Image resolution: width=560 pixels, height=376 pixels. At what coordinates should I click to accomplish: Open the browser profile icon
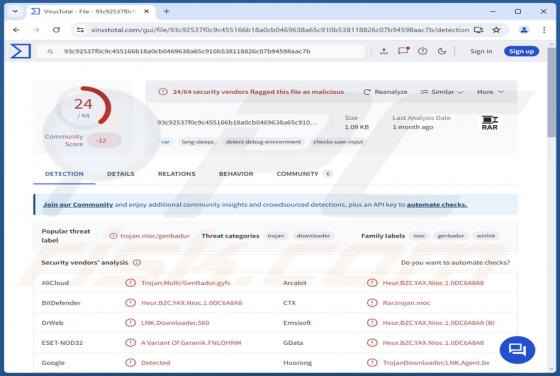(x=524, y=30)
